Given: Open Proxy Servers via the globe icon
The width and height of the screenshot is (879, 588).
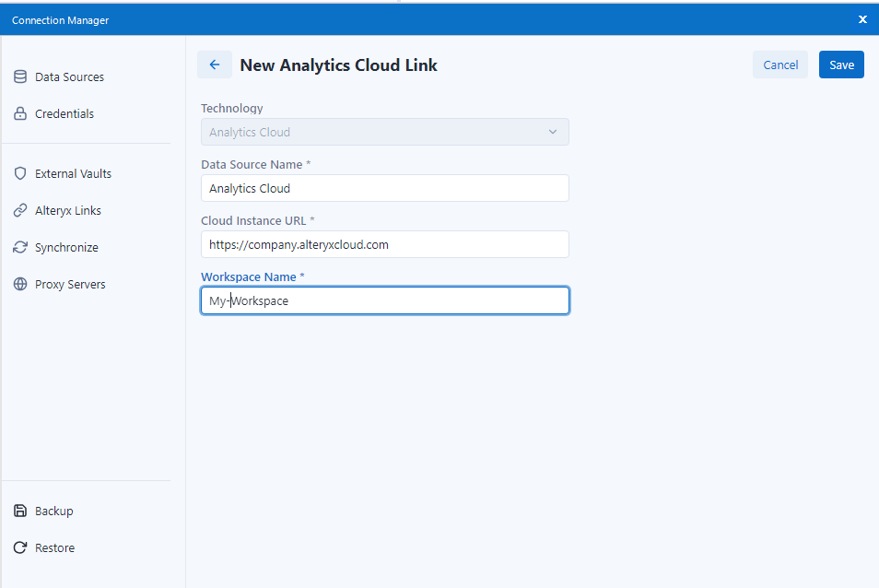Looking at the screenshot, I should tap(20, 284).
